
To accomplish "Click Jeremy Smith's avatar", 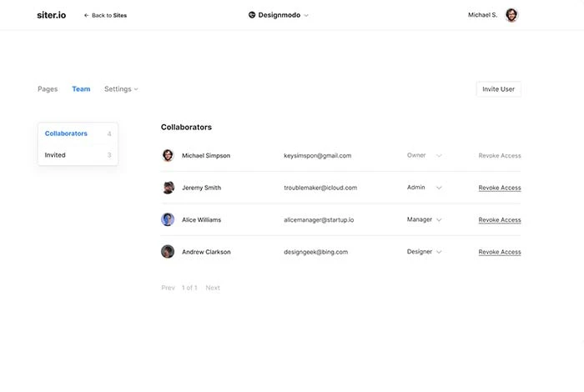I will pos(168,188).
